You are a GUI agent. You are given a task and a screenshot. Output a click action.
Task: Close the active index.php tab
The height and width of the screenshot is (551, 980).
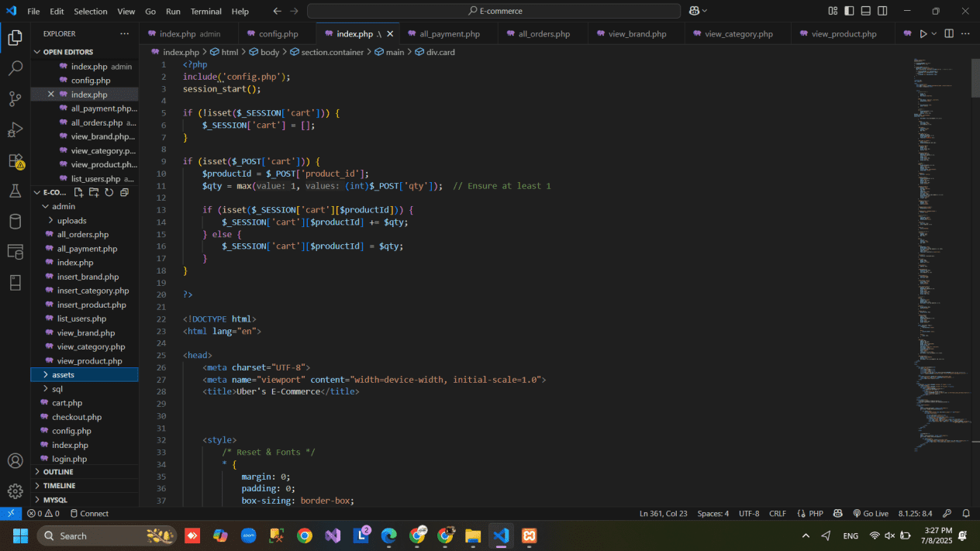[x=390, y=34]
